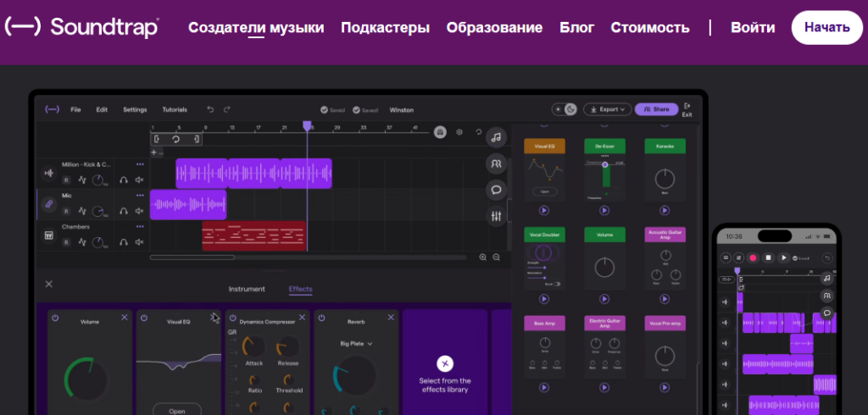The width and height of the screenshot is (868, 415).
Task: Click the add track plus icon
Action: pyautogui.click(x=154, y=152)
